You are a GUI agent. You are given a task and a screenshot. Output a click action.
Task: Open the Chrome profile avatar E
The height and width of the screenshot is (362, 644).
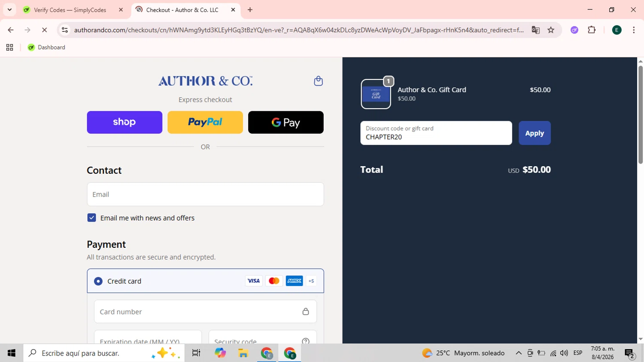(x=617, y=30)
